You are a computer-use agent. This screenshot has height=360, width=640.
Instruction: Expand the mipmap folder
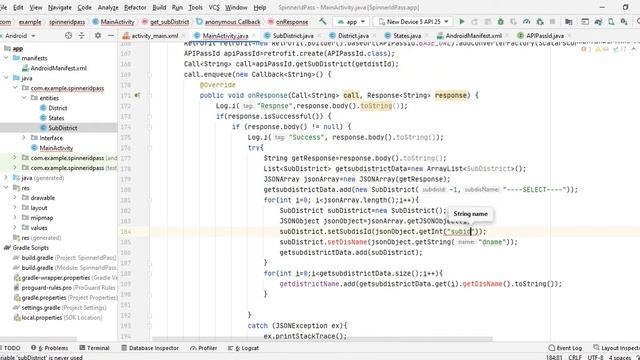click(15, 218)
